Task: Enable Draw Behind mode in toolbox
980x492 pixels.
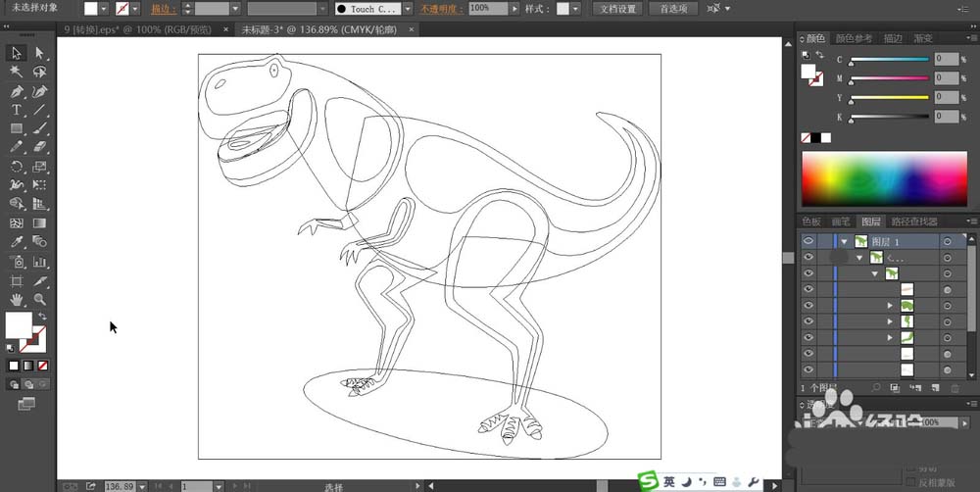Action: [28, 384]
